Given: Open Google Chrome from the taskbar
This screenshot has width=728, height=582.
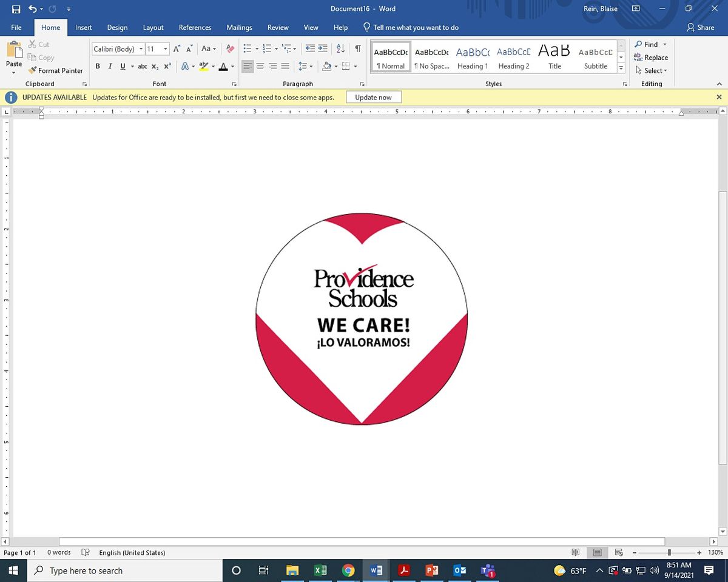Looking at the screenshot, I should [348, 570].
